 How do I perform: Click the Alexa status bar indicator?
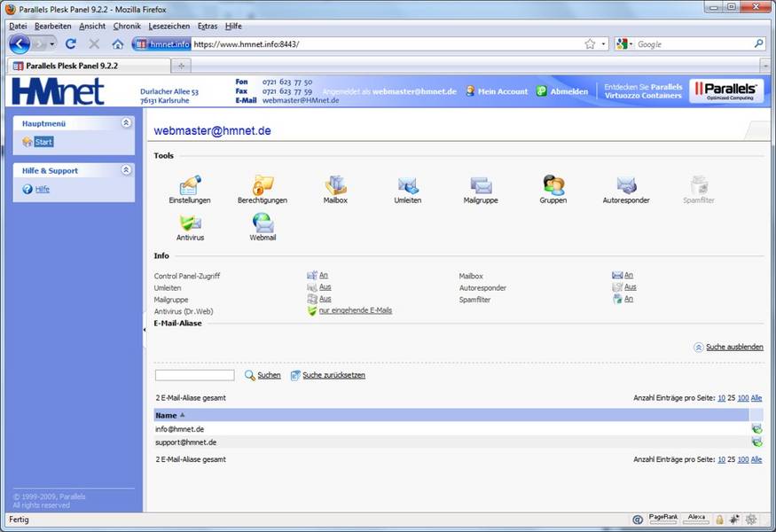click(696, 519)
